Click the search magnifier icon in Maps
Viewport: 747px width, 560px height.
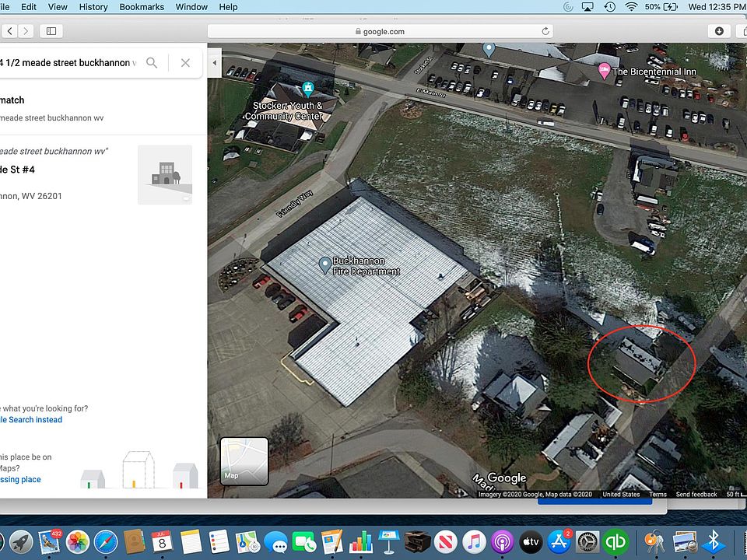152,63
